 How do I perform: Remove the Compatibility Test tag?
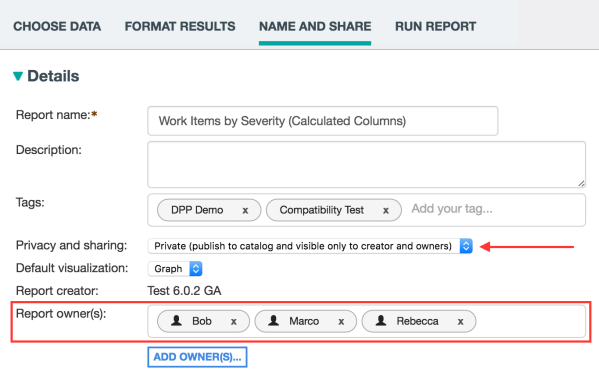[x=386, y=210]
